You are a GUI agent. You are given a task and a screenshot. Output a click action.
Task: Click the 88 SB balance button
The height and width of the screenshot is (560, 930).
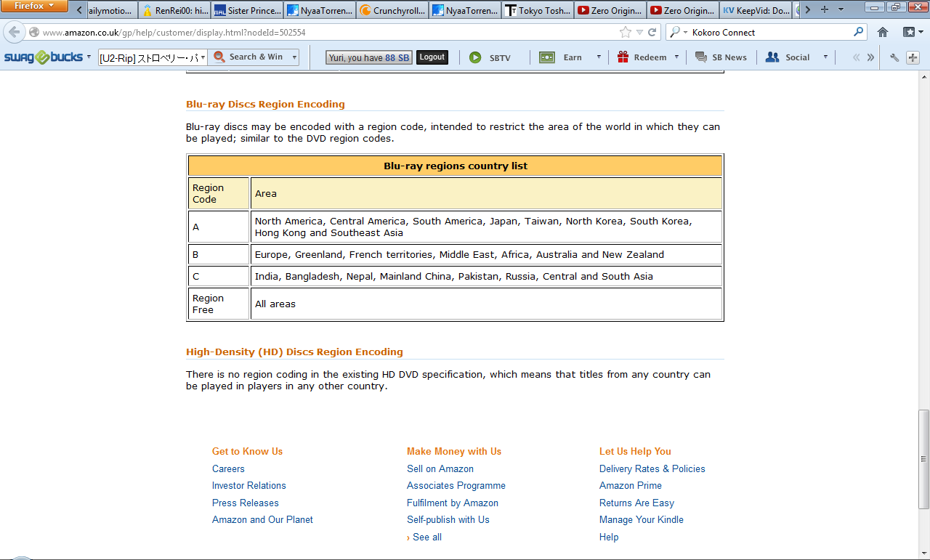pos(368,57)
